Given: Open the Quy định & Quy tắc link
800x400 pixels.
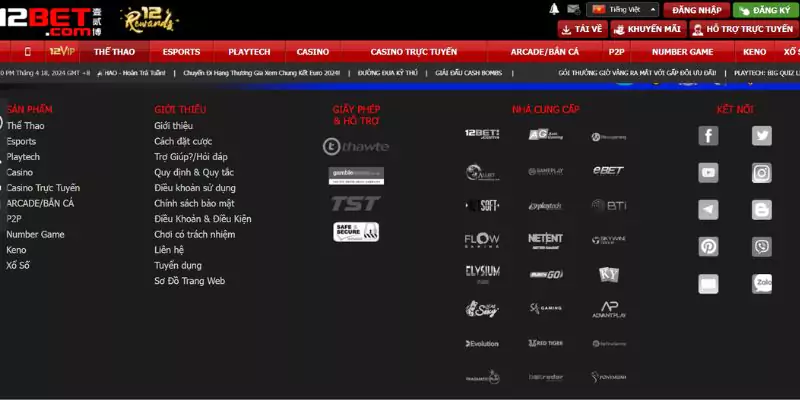Looking at the screenshot, I should 194,172.
